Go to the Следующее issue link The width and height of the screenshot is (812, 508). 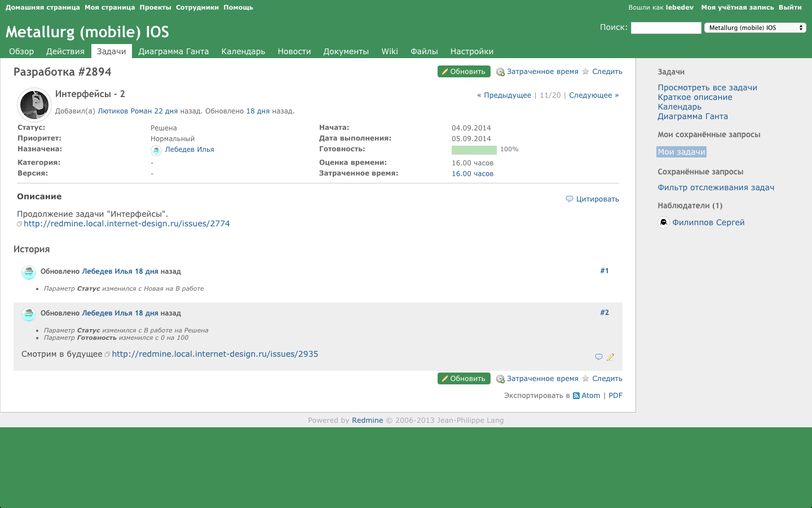(594, 95)
